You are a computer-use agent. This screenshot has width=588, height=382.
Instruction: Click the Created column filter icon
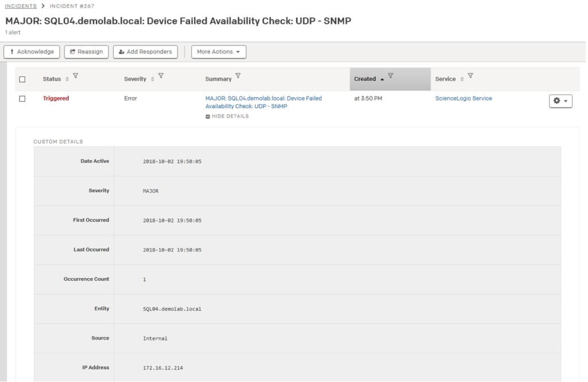point(390,76)
